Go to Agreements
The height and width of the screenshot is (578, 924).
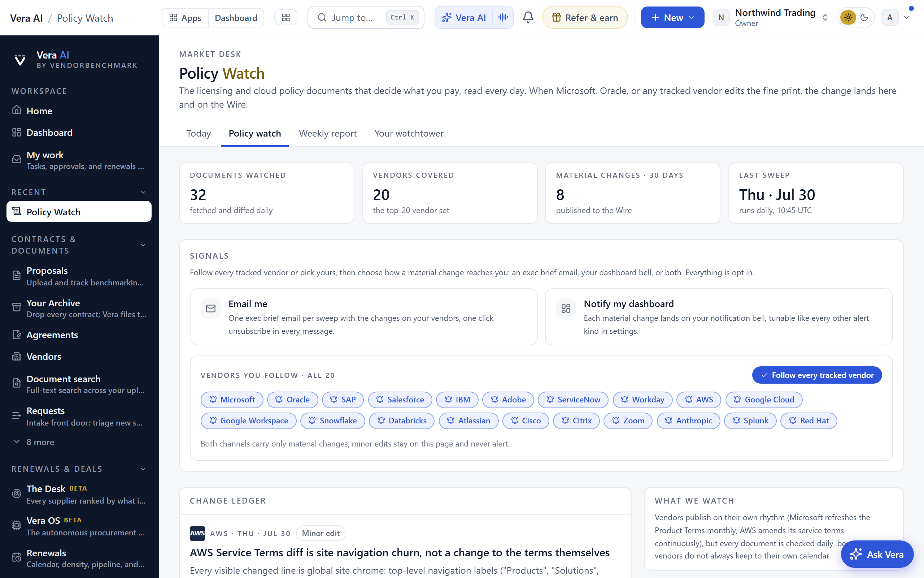point(79,335)
